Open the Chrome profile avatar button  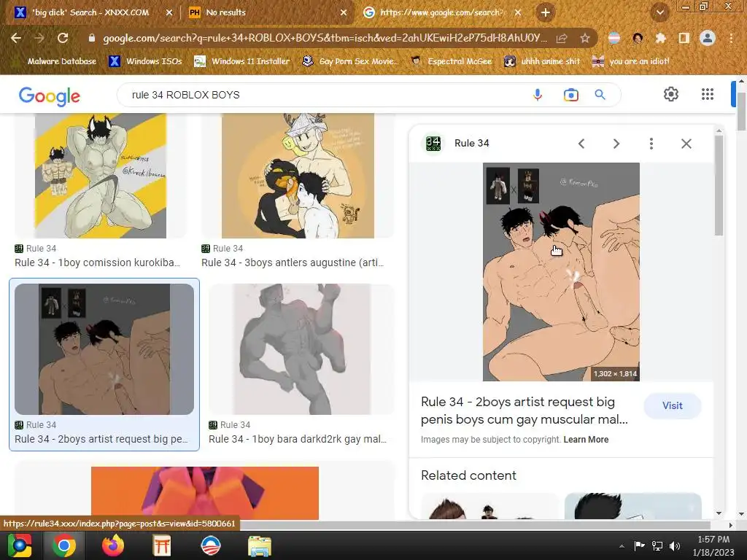[x=708, y=38]
